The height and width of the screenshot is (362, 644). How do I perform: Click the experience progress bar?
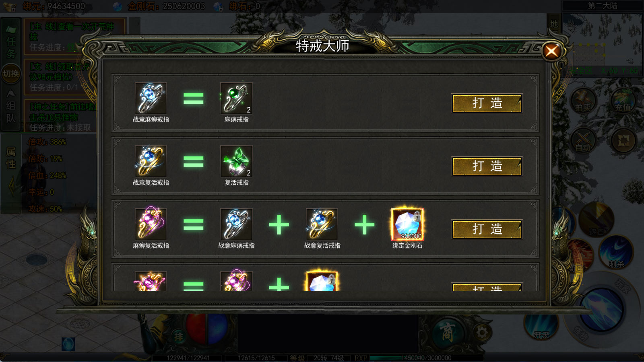pos(427,358)
